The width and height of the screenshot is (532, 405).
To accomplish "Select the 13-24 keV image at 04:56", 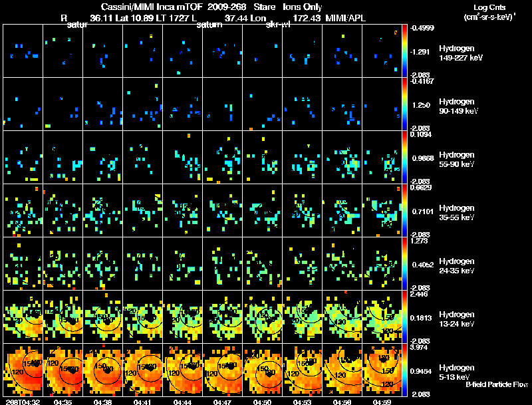I will click(342, 317).
